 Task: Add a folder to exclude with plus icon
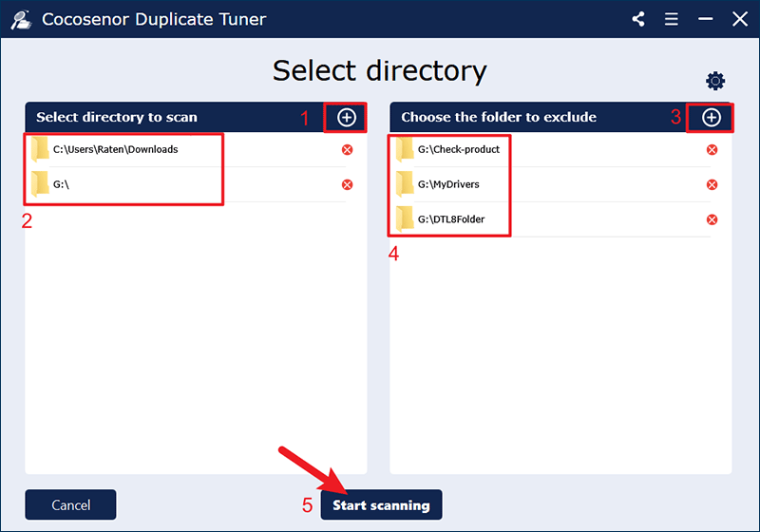click(x=711, y=117)
